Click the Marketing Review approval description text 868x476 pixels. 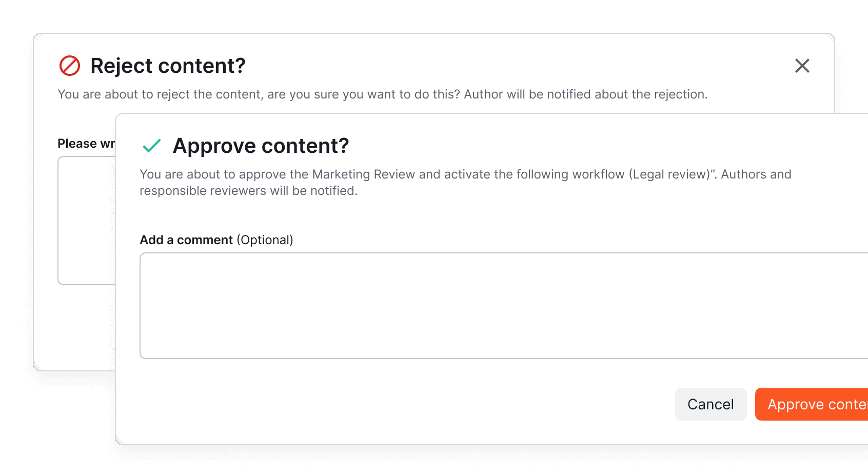pos(462,182)
